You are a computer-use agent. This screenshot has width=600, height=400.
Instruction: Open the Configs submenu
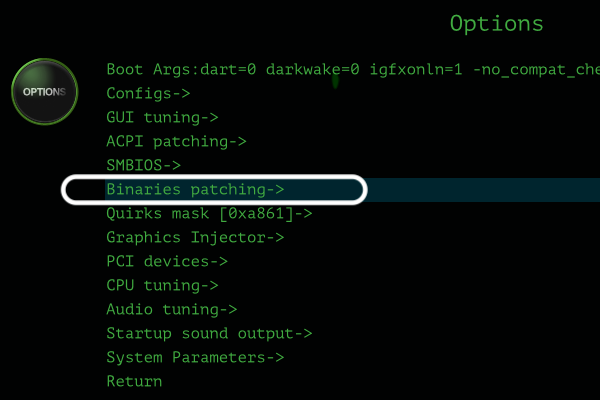[148, 93]
